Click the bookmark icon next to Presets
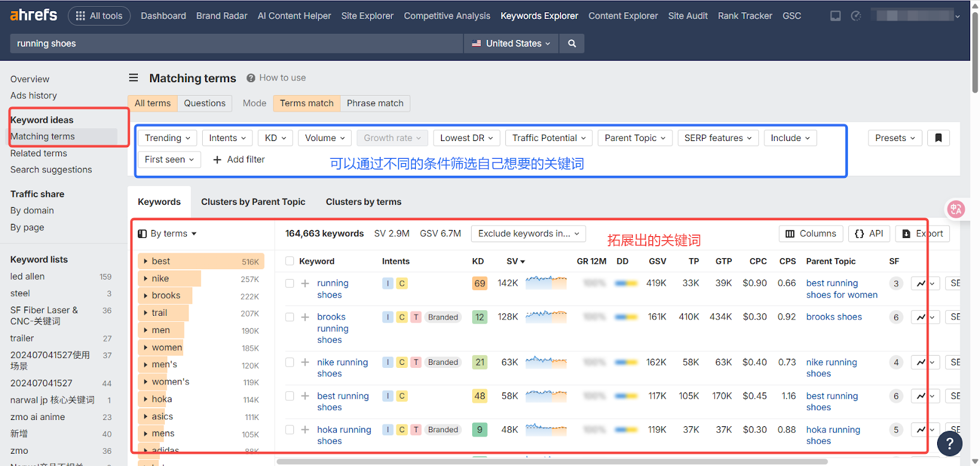980x466 pixels. point(938,138)
